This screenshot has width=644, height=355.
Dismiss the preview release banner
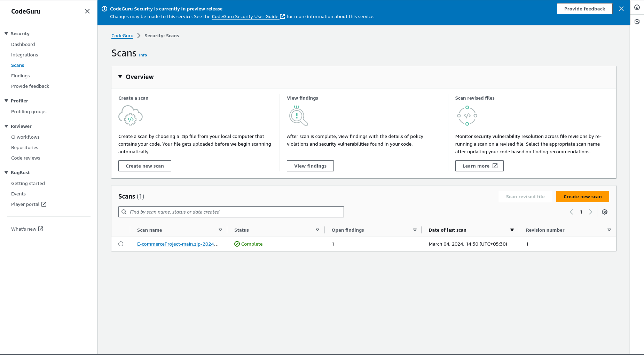(621, 9)
